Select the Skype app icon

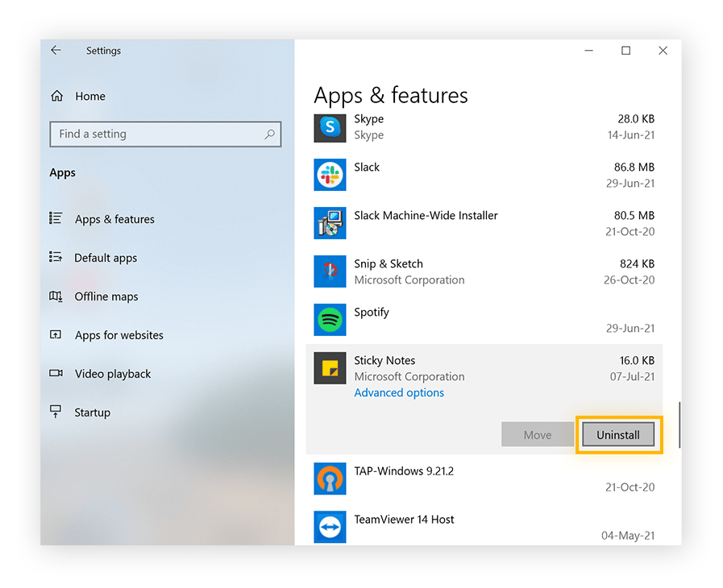tap(330, 128)
